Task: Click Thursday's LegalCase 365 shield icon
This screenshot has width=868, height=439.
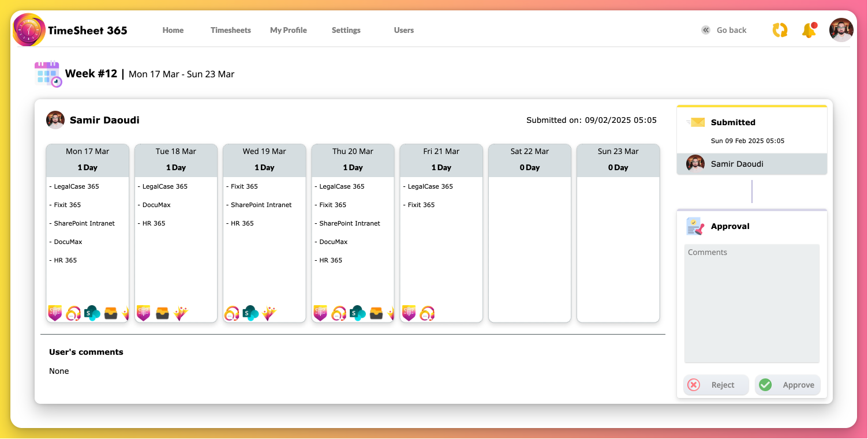Action: point(320,313)
